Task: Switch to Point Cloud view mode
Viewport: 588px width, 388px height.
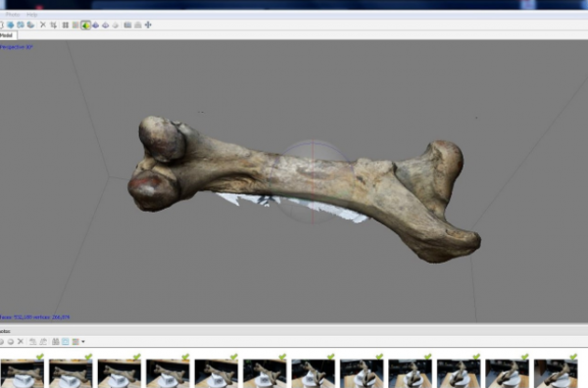Action: coord(66,25)
